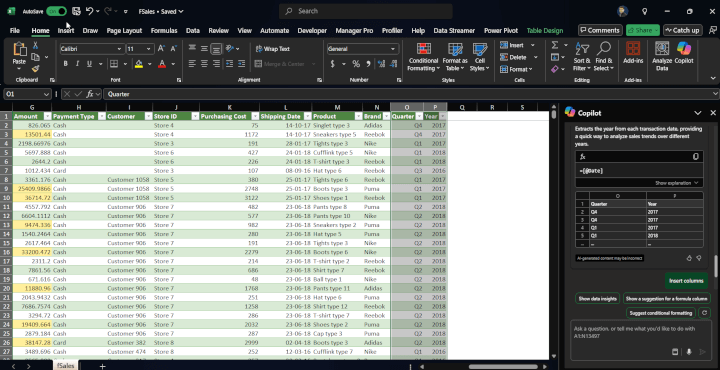Apply Comma Style number format
The width and height of the screenshot is (720, 370).
click(369, 64)
